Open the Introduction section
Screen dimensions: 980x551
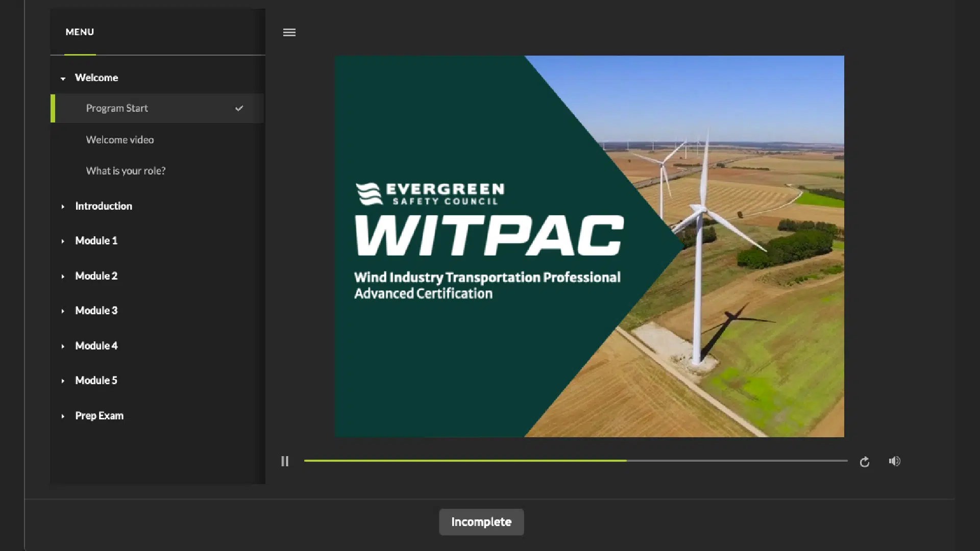click(104, 206)
